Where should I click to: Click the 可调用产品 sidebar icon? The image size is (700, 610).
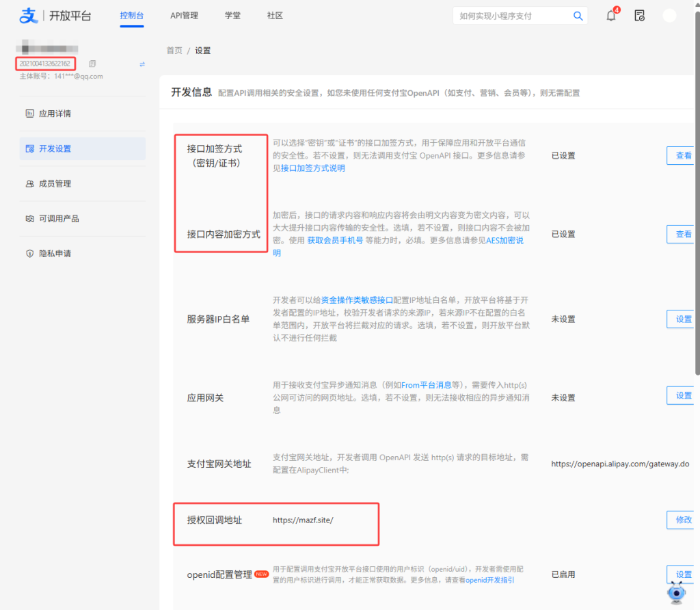pos(29,218)
